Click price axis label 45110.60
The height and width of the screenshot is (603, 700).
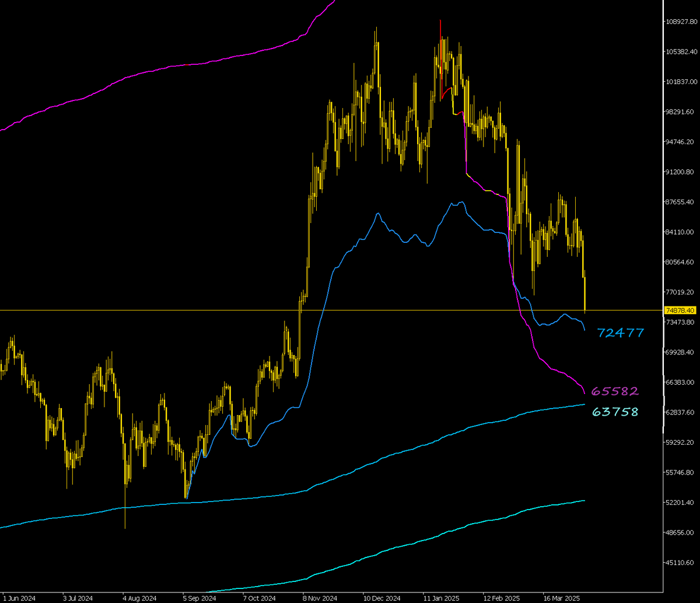click(680, 563)
